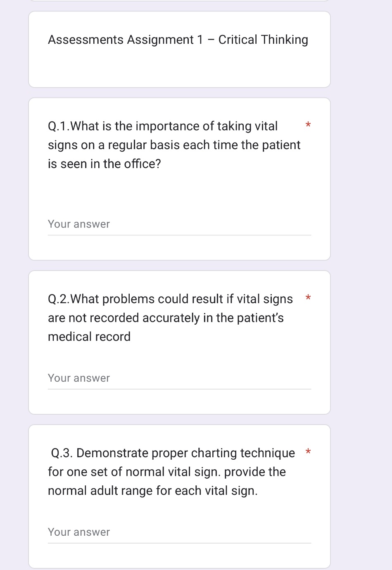Click the red required asterisk on Q.2
Screen dimensions: 392x570
click(308, 298)
